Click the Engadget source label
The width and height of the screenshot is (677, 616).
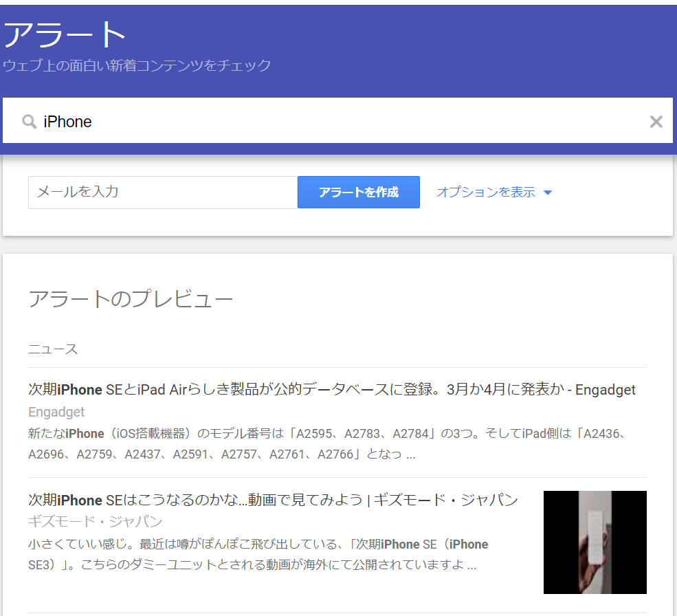click(x=56, y=412)
